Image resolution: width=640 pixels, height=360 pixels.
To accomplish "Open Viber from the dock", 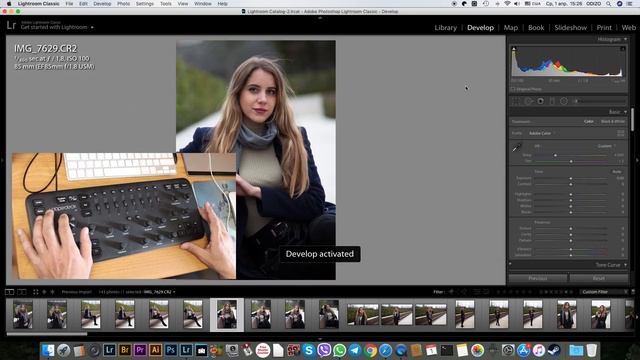I will [x=324, y=350].
